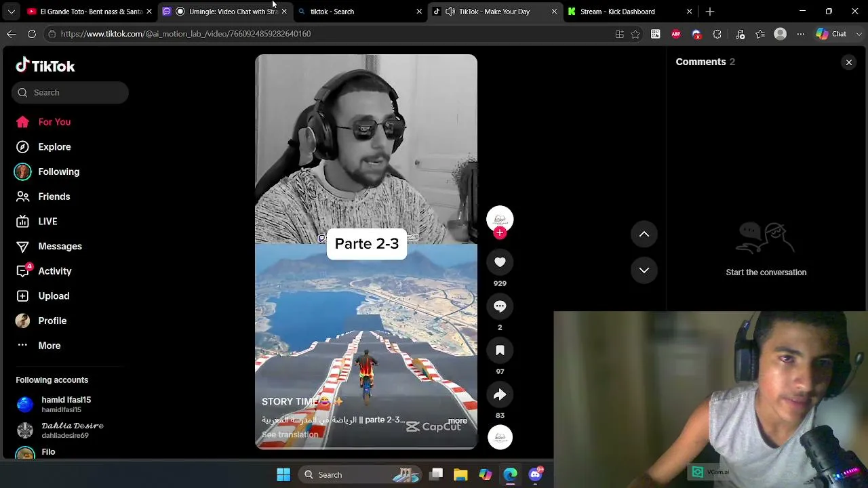868x488 pixels.
Task: Click See translation under the caption
Action: 290,434
